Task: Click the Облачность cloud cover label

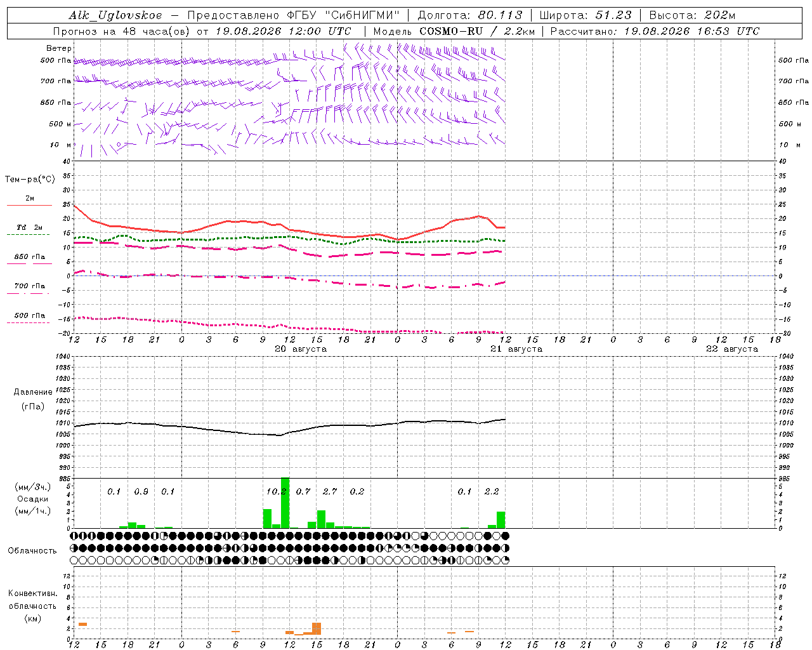Action: (x=32, y=550)
